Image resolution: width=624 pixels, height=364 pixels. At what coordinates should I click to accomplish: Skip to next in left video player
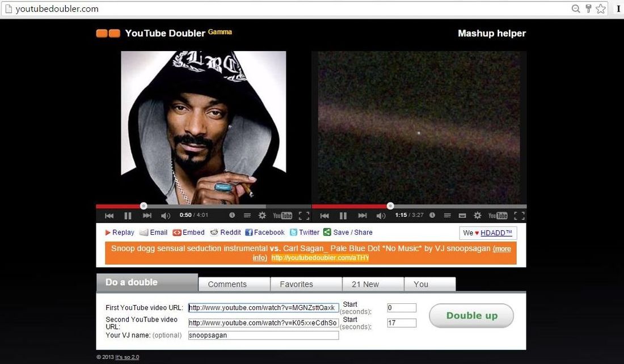pyautogui.click(x=147, y=215)
